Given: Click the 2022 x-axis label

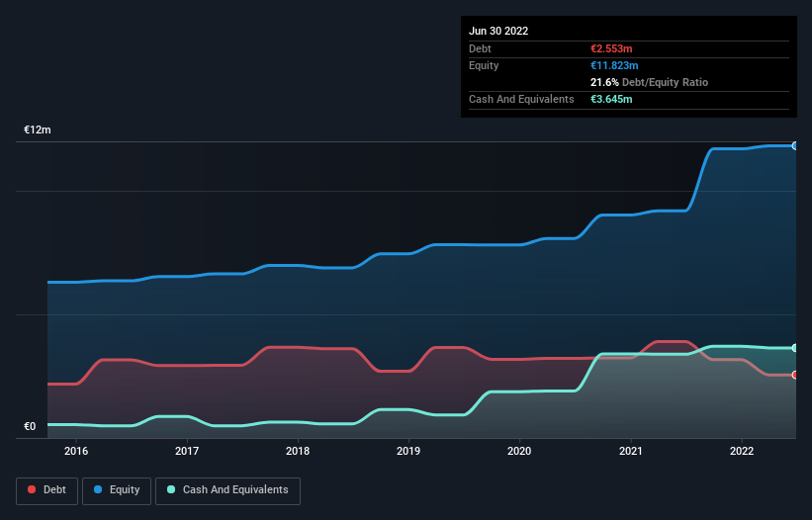Looking at the screenshot, I should point(742,451).
